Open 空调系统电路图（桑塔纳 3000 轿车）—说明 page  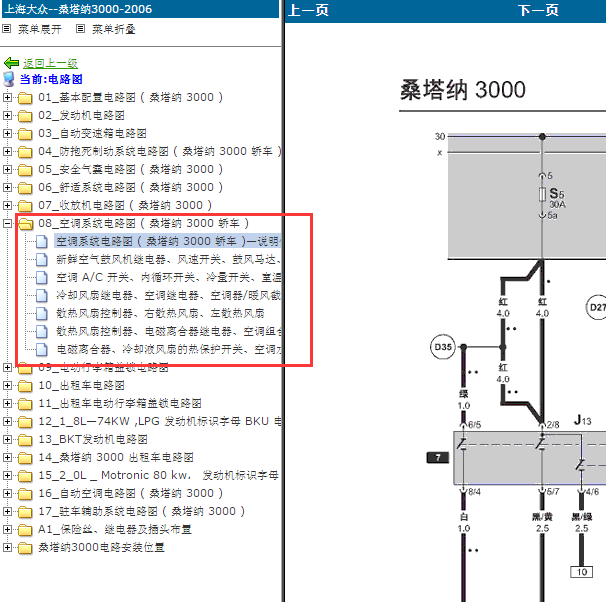coord(168,241)
